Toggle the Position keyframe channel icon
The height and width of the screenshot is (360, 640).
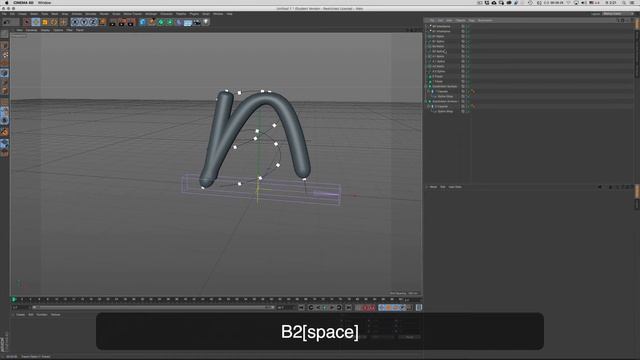tap(382, 308)
